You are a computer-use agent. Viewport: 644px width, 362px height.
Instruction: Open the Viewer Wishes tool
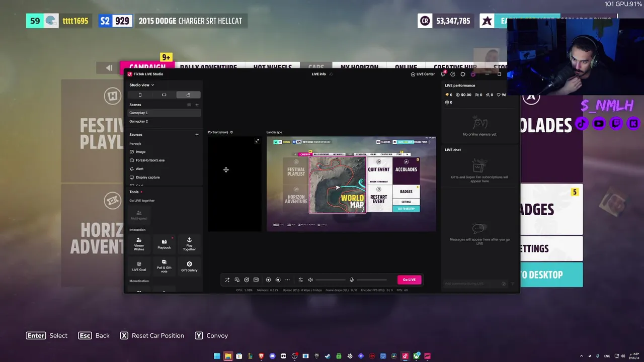tap(139, 244)
